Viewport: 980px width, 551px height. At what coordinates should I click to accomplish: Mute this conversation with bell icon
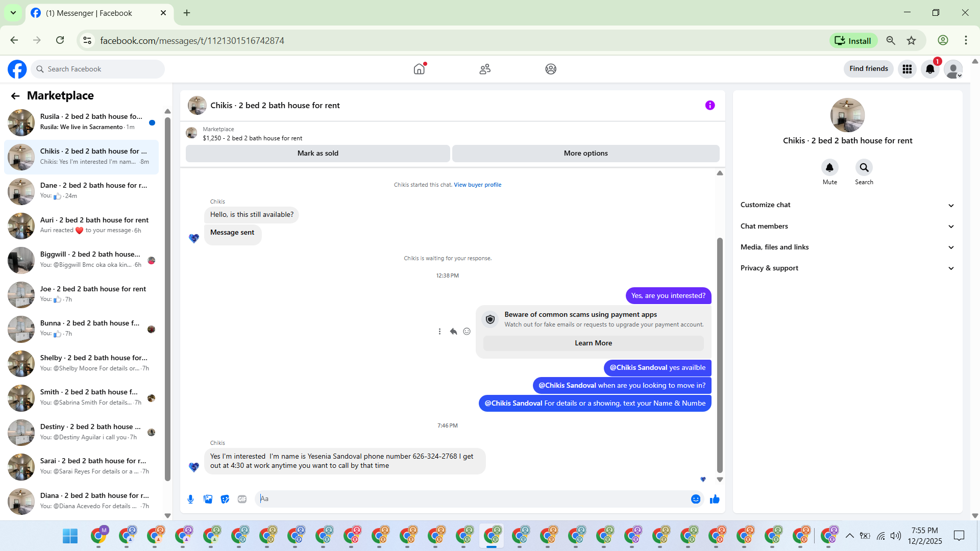click(x=829, y=167)
